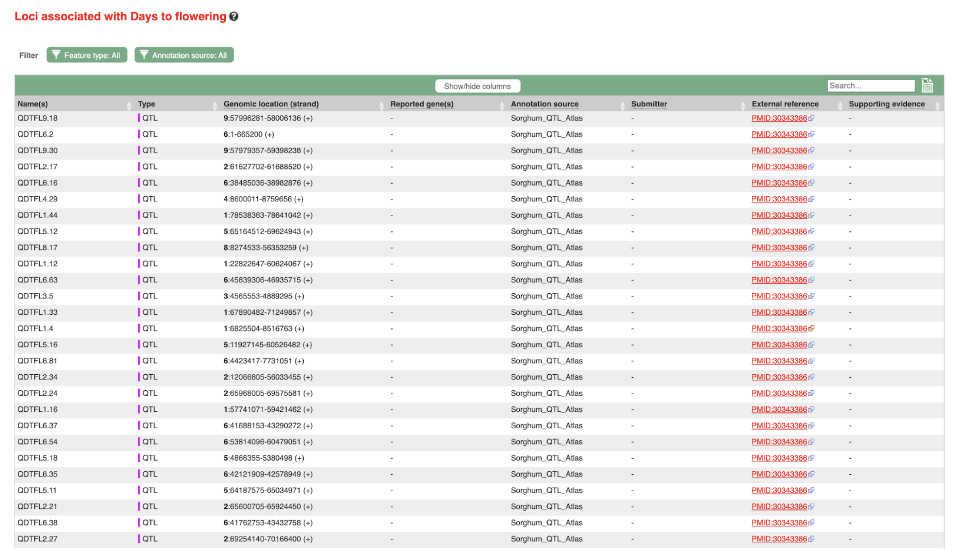Select locus name QDTFL6.35

point(37,474)
